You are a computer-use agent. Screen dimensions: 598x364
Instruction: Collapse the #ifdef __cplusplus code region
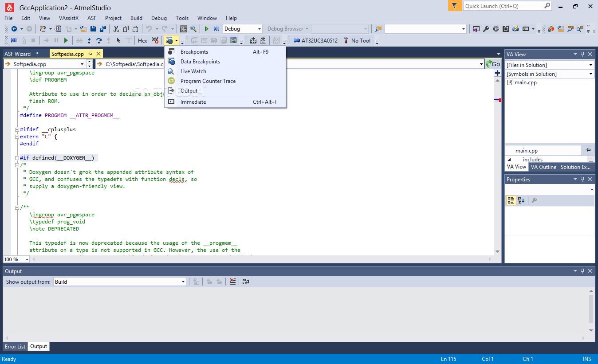pyautogui.click(x=17, y=129)
